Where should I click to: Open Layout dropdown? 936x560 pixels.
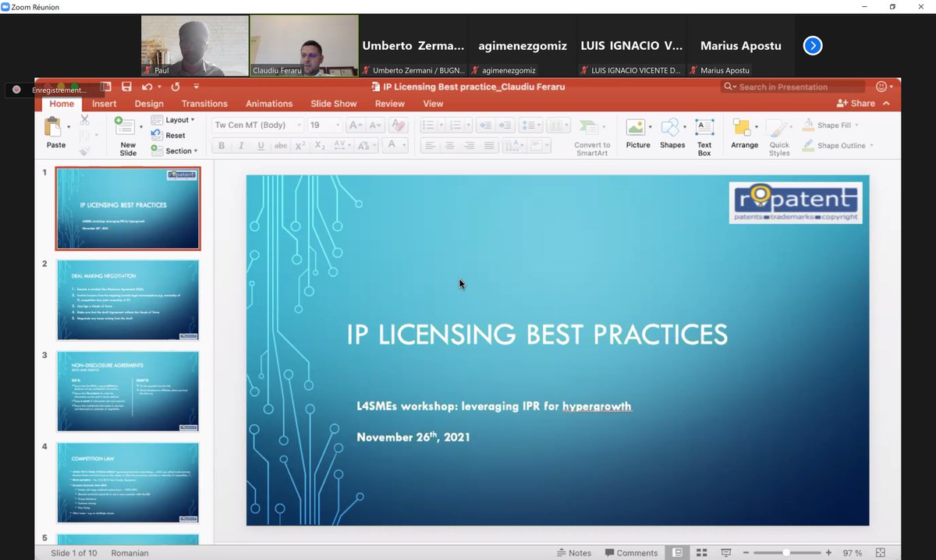tap(172, 120)
